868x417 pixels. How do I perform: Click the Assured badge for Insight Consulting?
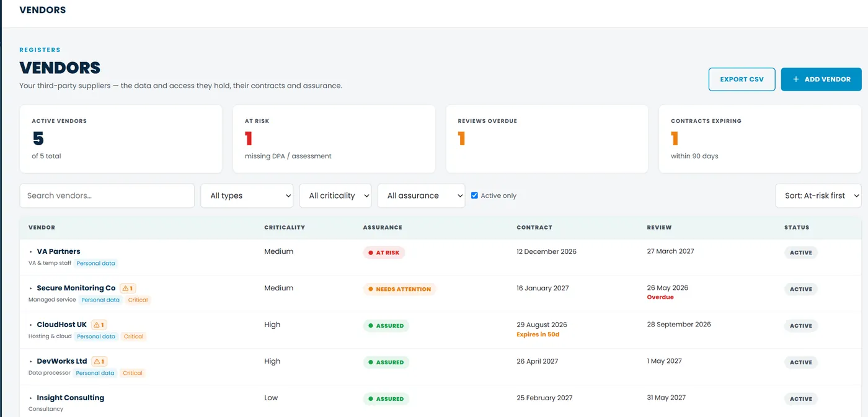(386, 399)
